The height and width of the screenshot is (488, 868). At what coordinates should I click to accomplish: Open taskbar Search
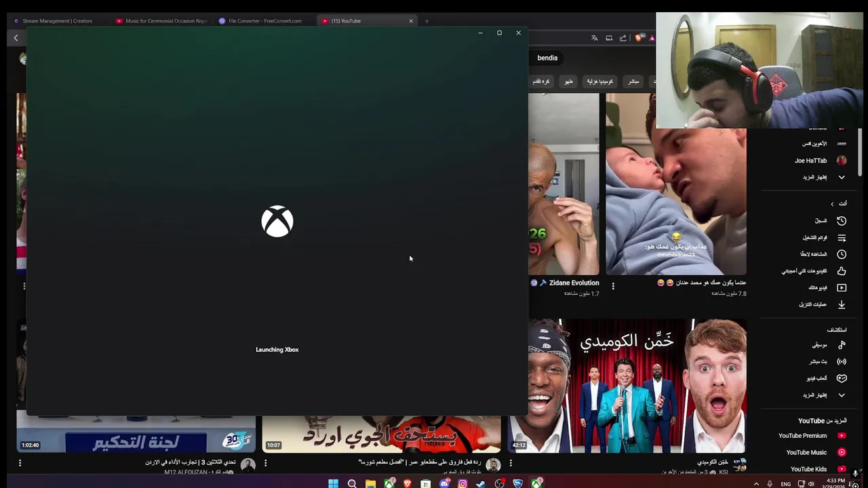coord(352,483)
